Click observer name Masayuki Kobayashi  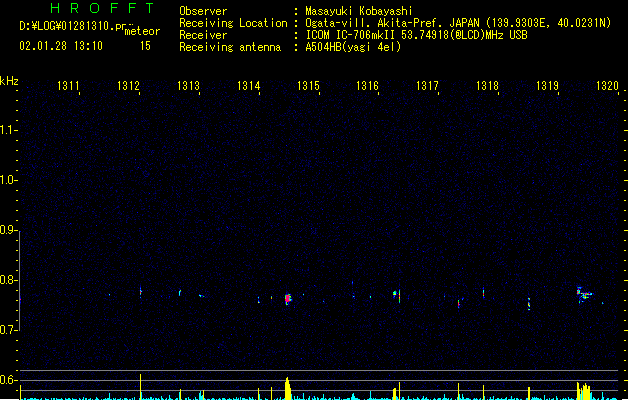[x=359, y=11]
